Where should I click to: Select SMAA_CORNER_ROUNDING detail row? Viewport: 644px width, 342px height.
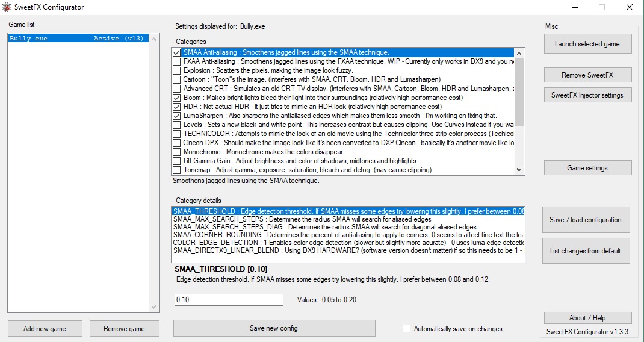(x=348, y=235)
